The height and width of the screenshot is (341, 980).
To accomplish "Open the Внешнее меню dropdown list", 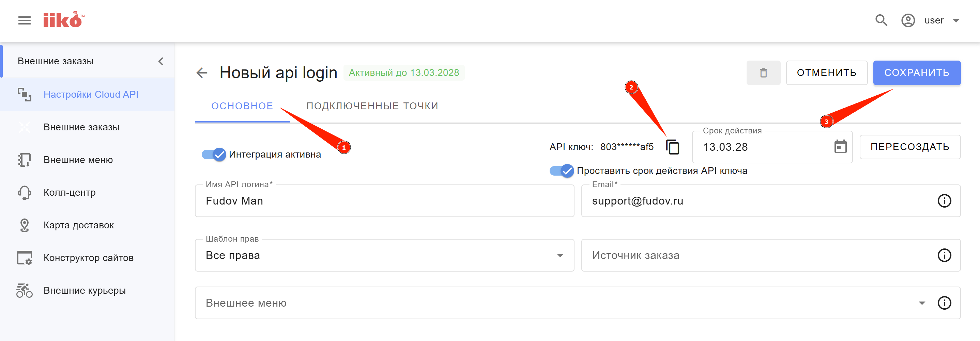I will tap(921, 303).
